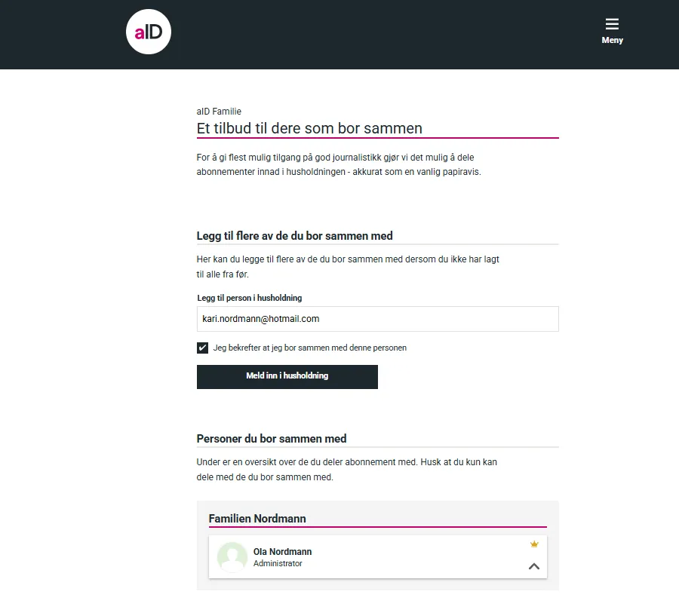Click the "Administrator" role label
This screenshot has width=679, height=616.
click(278, 564)
